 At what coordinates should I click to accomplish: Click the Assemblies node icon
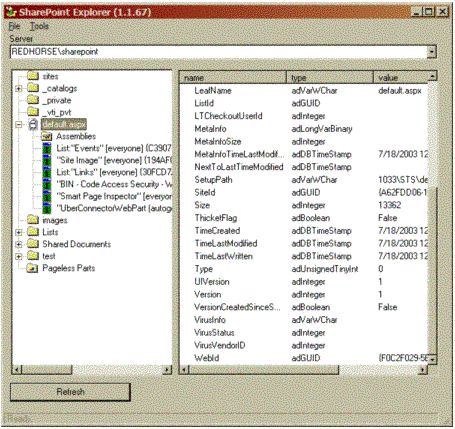coord(47,136)
